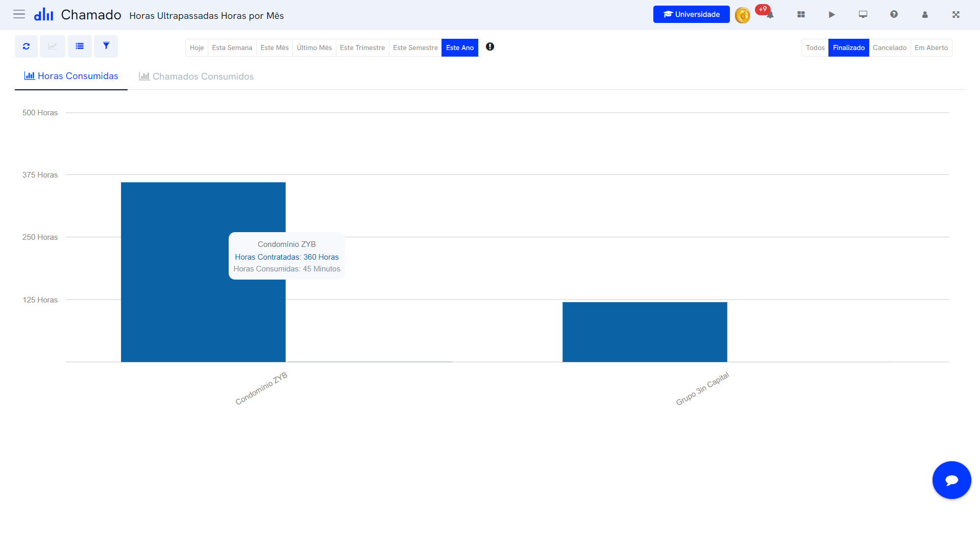This screenshot has width=980, height=551.
Task: Open the chat bubble widget
Action: [x=952, y=480]
